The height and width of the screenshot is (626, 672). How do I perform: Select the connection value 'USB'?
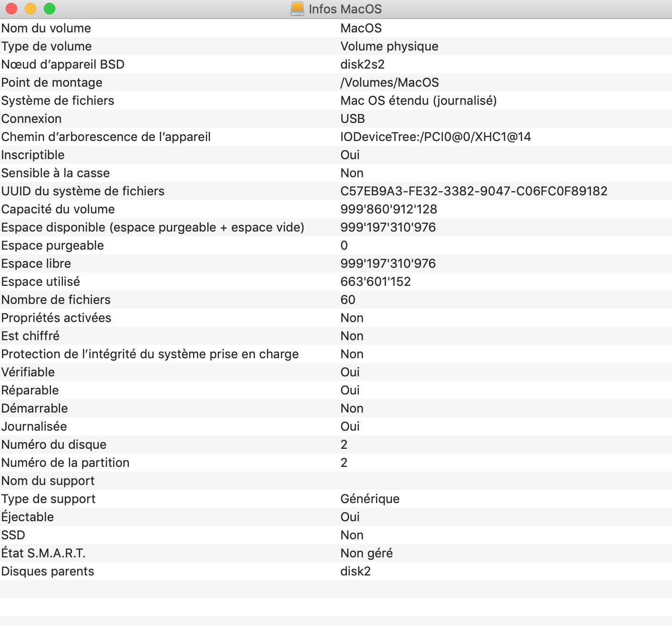(353, 119)
